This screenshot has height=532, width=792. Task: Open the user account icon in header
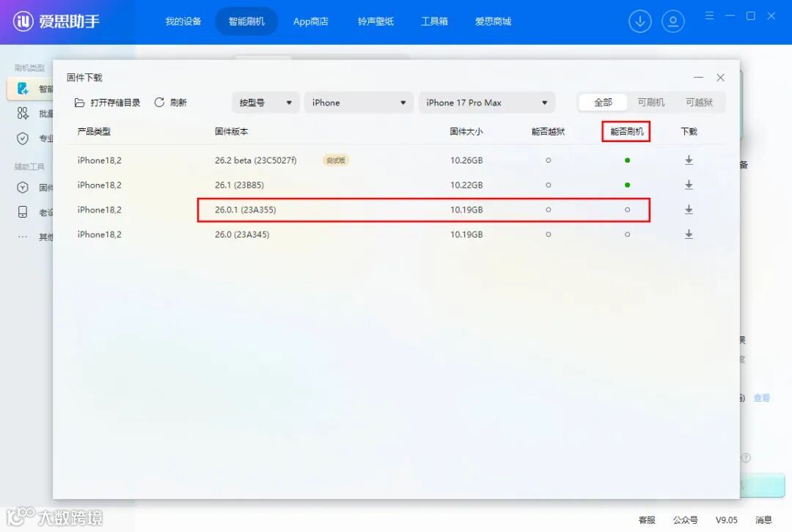click(672, 22)
